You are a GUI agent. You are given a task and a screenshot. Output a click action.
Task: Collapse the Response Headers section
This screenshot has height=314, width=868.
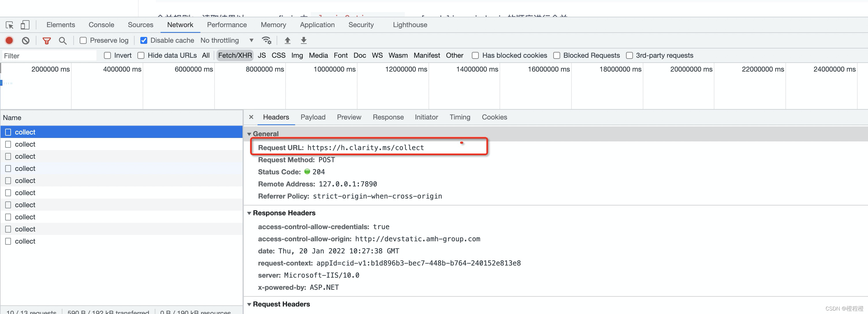tap(249, 213)
